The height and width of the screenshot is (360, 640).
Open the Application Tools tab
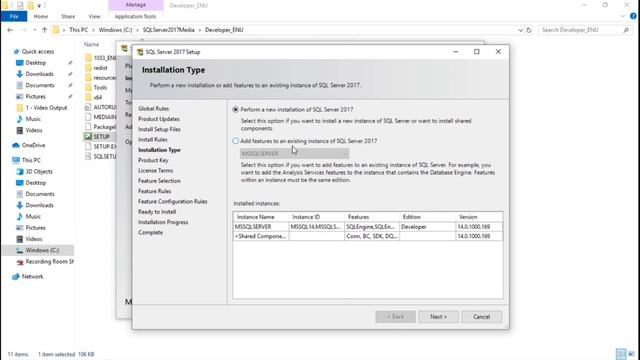[x=136, y=16]
